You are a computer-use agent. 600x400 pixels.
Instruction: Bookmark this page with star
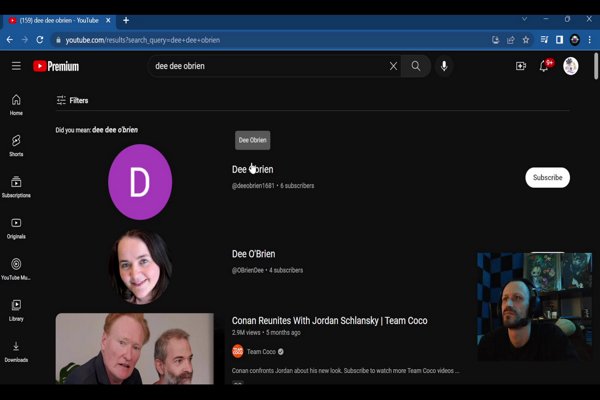click(x=526, y=40)
